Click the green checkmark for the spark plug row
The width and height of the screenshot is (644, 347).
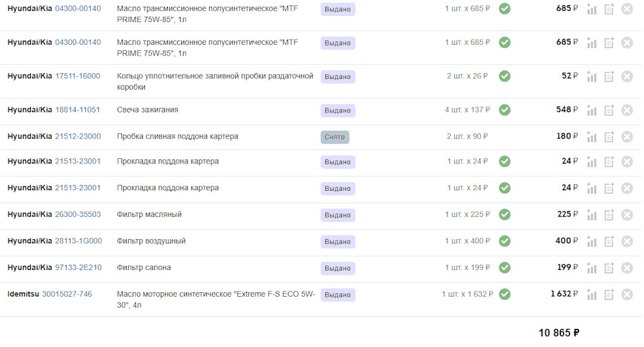point(504,110)
